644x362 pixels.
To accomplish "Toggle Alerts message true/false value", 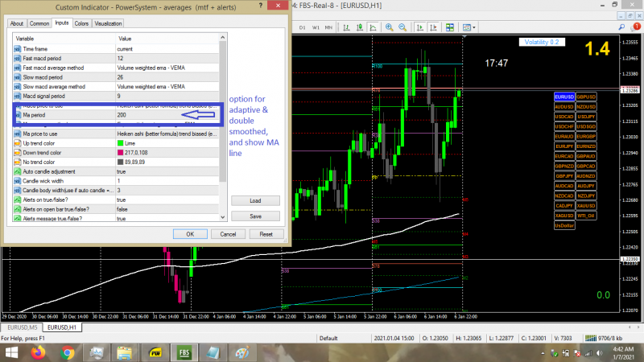I will click(x=167, y=218).
